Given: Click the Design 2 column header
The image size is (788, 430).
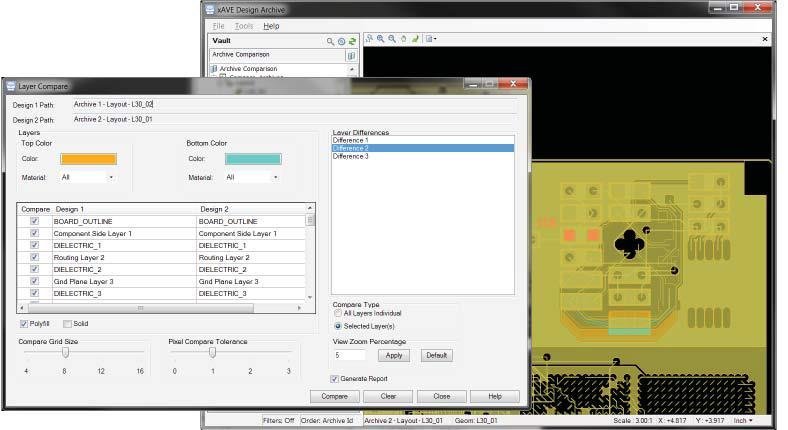Looking at the screenshot, I should coord(251,209).
